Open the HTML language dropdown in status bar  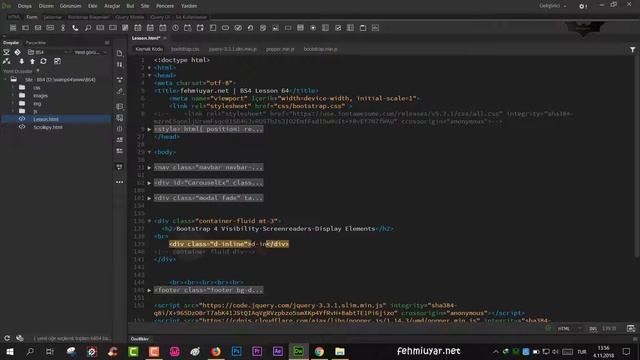[x=569, y=329]
